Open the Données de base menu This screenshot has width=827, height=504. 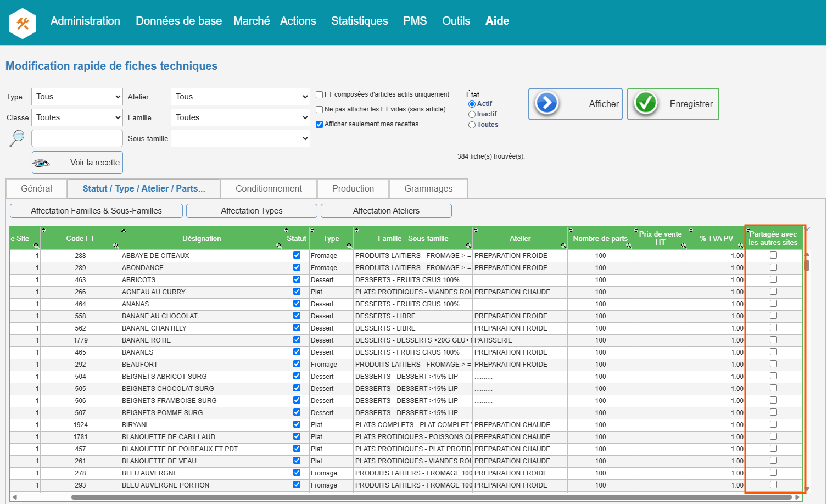point(179,21)
